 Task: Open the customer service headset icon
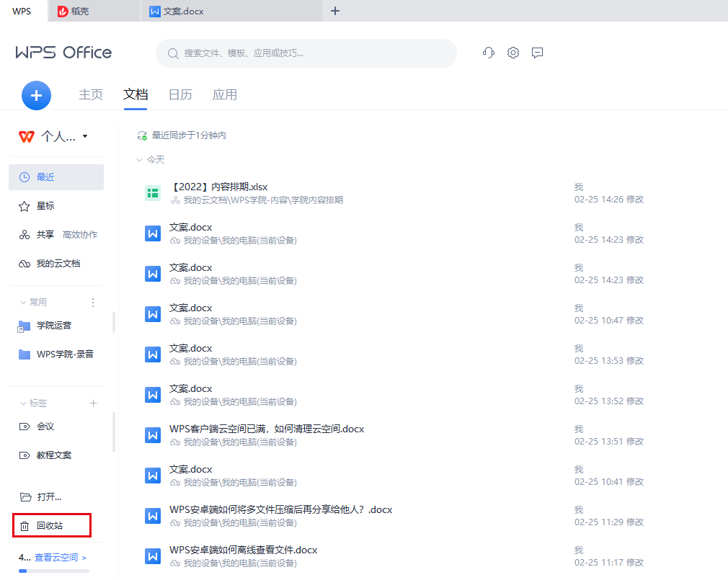(489, 53)
